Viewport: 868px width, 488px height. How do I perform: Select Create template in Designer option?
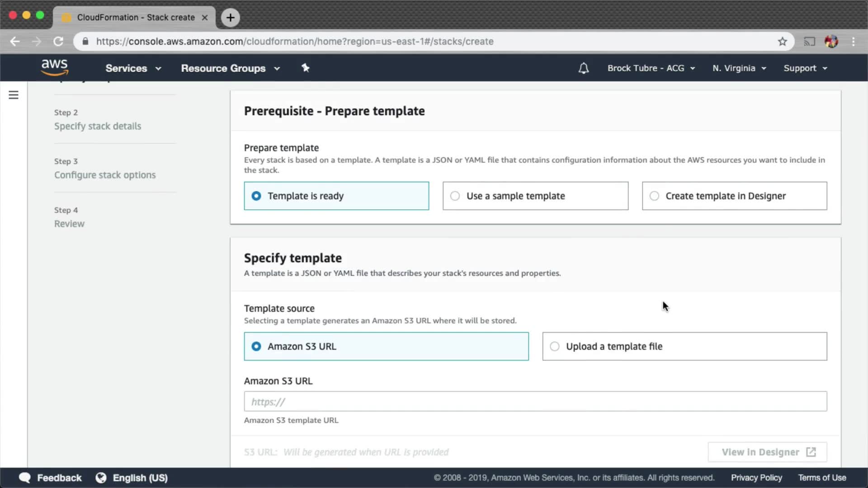[734, 196]
